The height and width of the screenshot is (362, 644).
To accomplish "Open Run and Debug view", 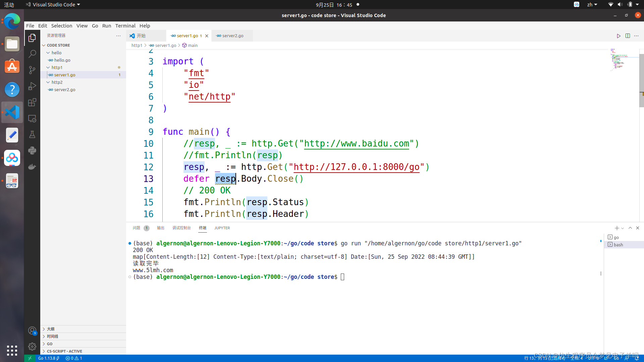I will tap(32, 86).
